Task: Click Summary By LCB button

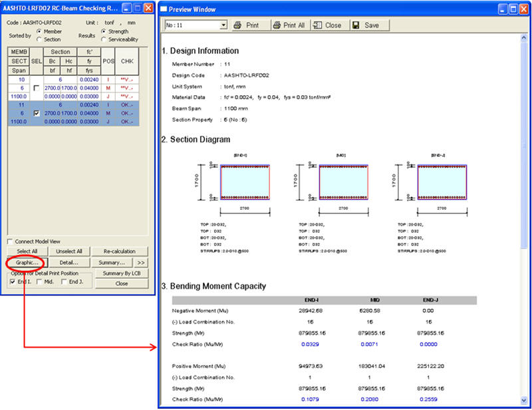Action: 121,273
